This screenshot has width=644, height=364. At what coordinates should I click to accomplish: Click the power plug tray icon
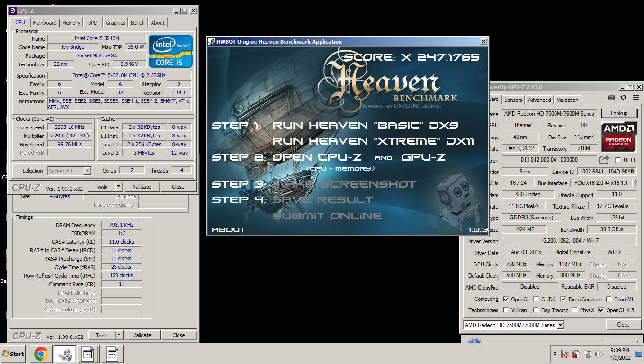pos(576,354)
